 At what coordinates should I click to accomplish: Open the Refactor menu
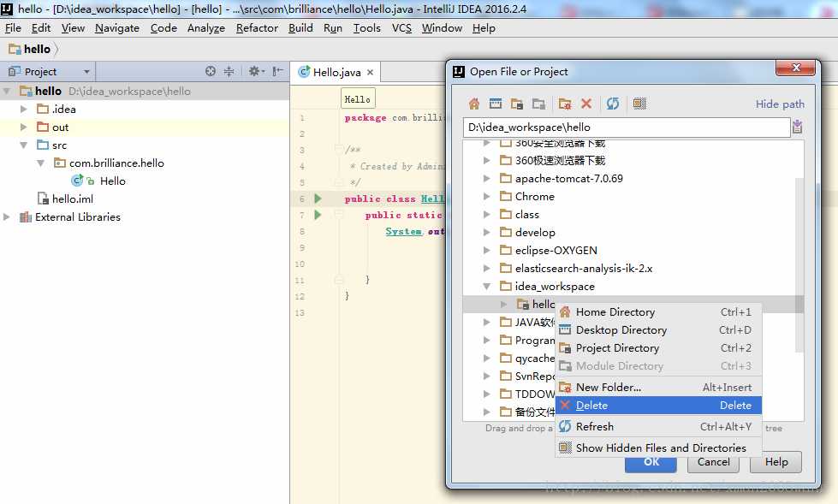click(257, 27)
